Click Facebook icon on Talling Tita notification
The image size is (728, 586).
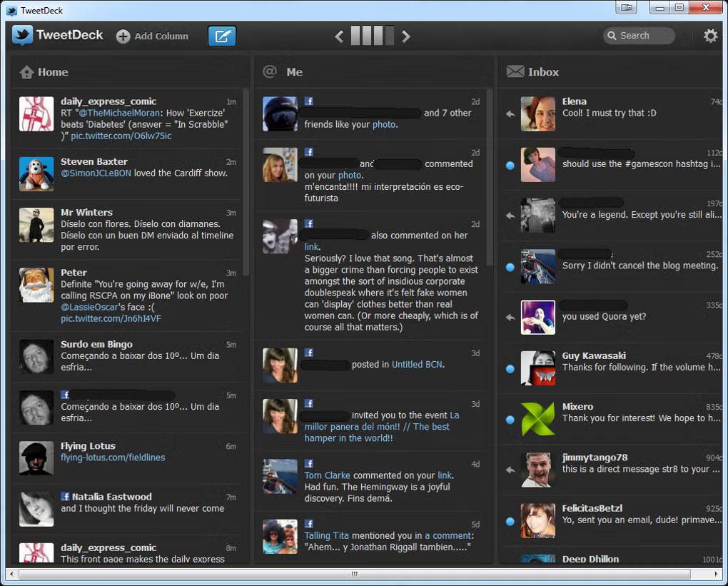point(309,524)
